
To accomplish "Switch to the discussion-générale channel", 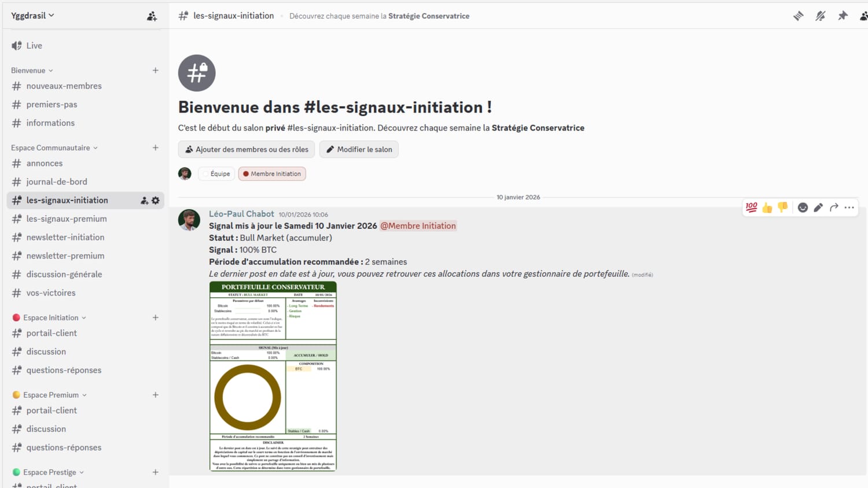I will click(x=85, y=275).
